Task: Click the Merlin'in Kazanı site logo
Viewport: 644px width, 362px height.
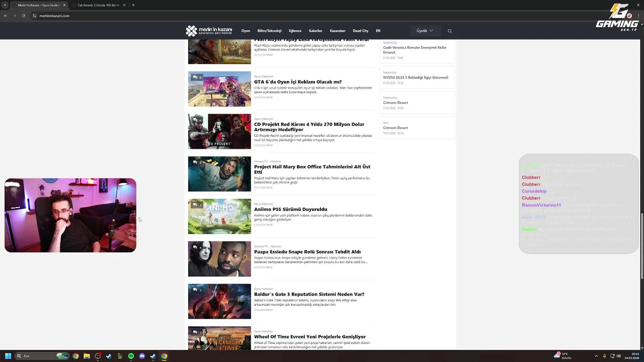Action: pos(209,31)
